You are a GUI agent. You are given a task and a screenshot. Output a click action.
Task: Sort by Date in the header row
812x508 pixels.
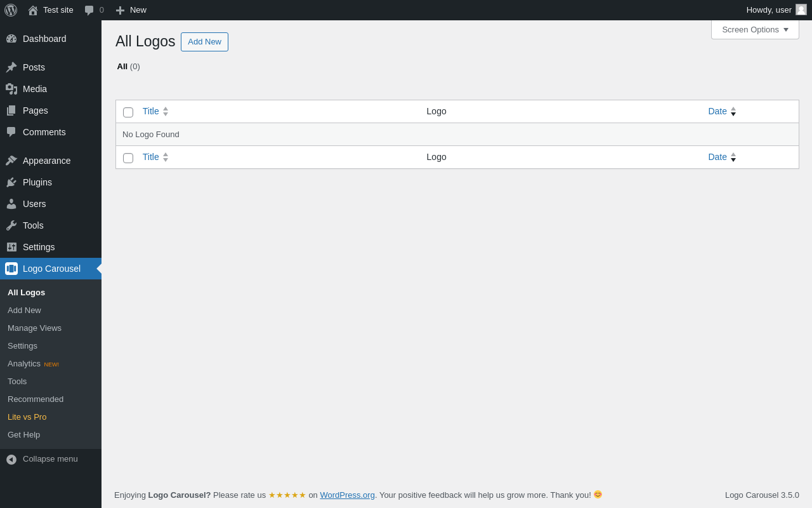[x=722, y=111]
